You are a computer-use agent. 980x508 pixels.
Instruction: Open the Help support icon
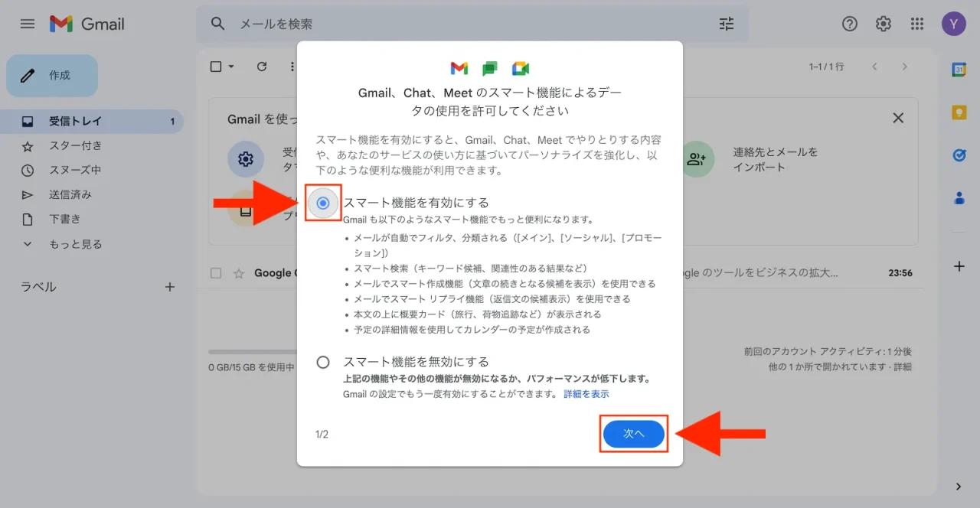pos(849,24)
